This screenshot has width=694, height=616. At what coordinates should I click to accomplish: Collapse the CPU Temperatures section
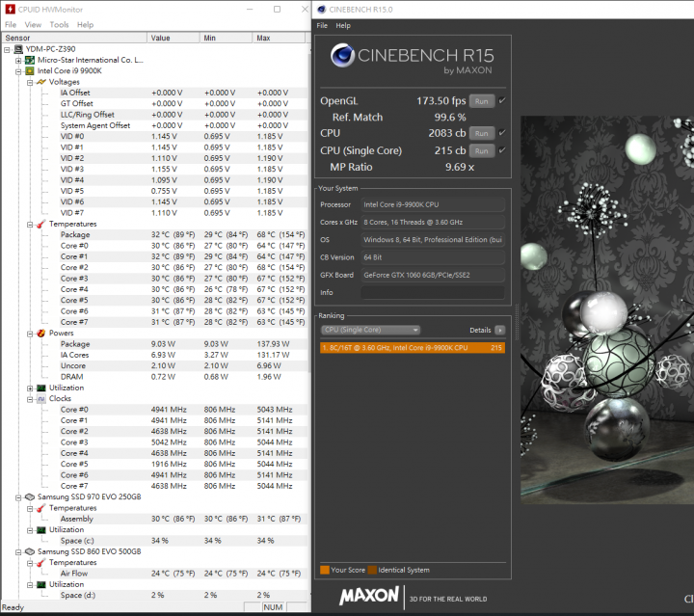[x=30, y=225]
